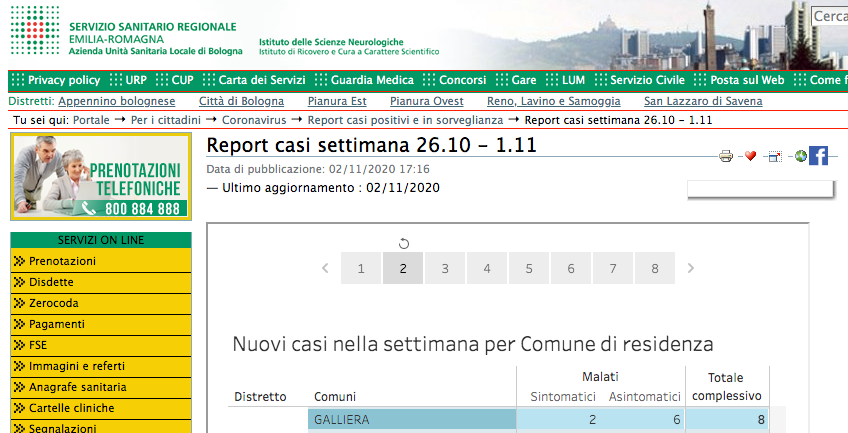848x433 pixels.
Task: Switch to page 5 of the report
Action: (528, 268)
